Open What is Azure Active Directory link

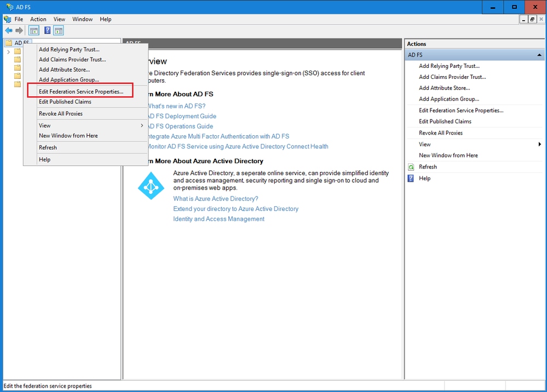(216, 199)
